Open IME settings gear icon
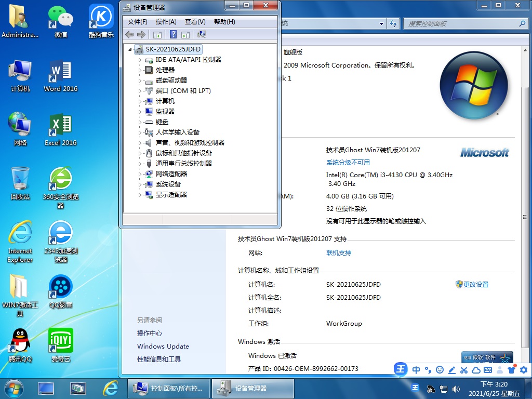The width and height of the screenshot is (532, 399). [524, 370]
